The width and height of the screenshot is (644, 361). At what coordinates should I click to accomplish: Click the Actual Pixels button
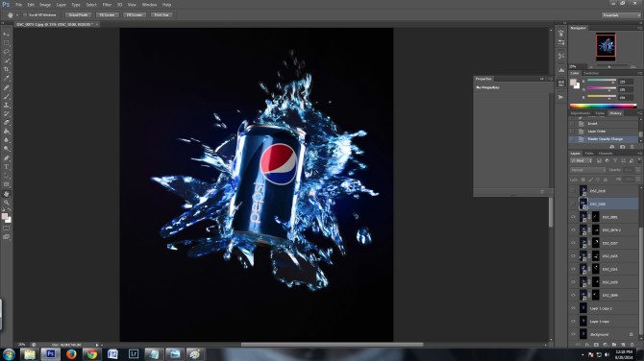78,14
